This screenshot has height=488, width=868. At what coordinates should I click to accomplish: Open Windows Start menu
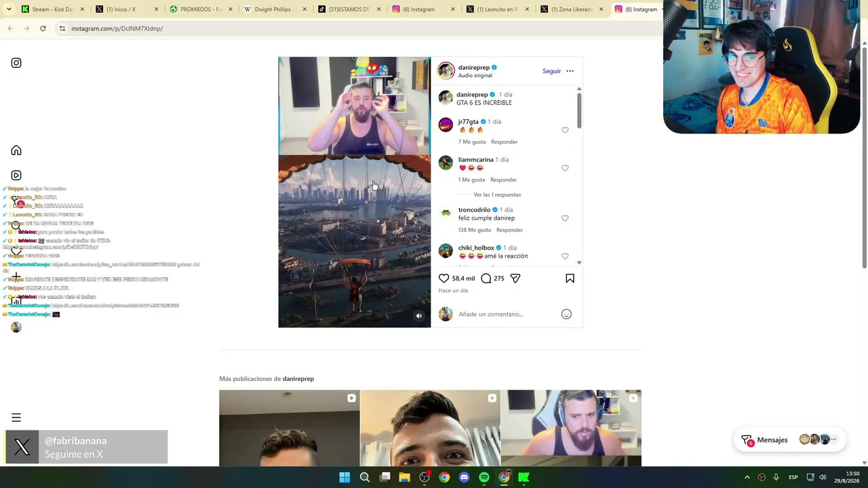tap(344, 477)
